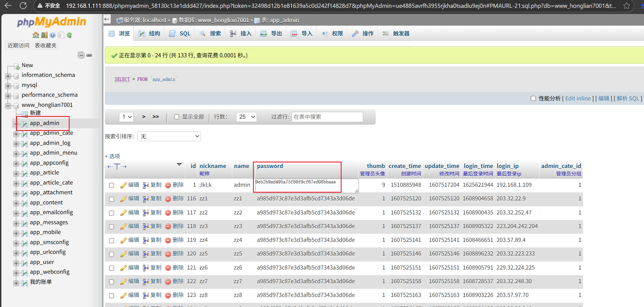Image resolution: width=644 pixels, height=307 pixels.
Task: Click pencil edit icon for row zz1
Action: [x=124, y=199]
